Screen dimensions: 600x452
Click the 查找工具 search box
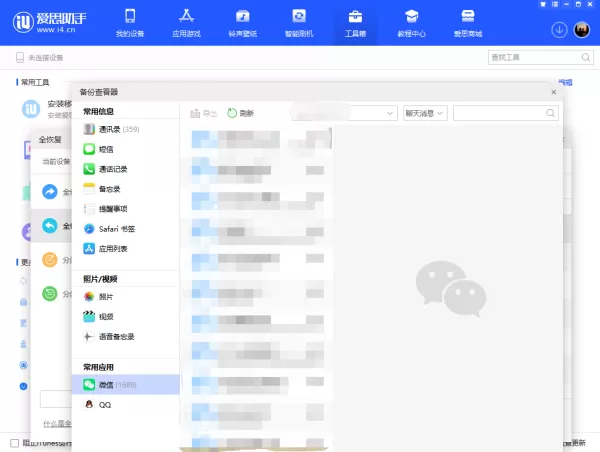(x=540, y=57)
